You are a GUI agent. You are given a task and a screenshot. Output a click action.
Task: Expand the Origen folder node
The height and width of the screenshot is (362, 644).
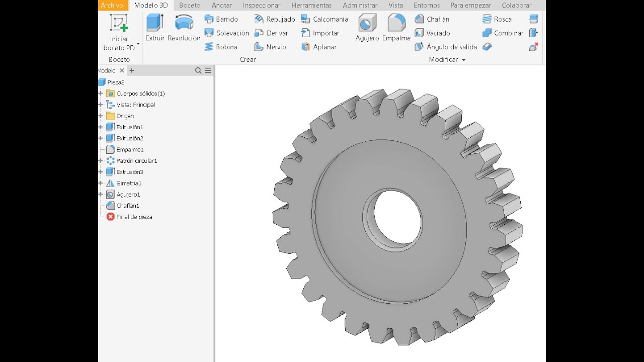101,116
